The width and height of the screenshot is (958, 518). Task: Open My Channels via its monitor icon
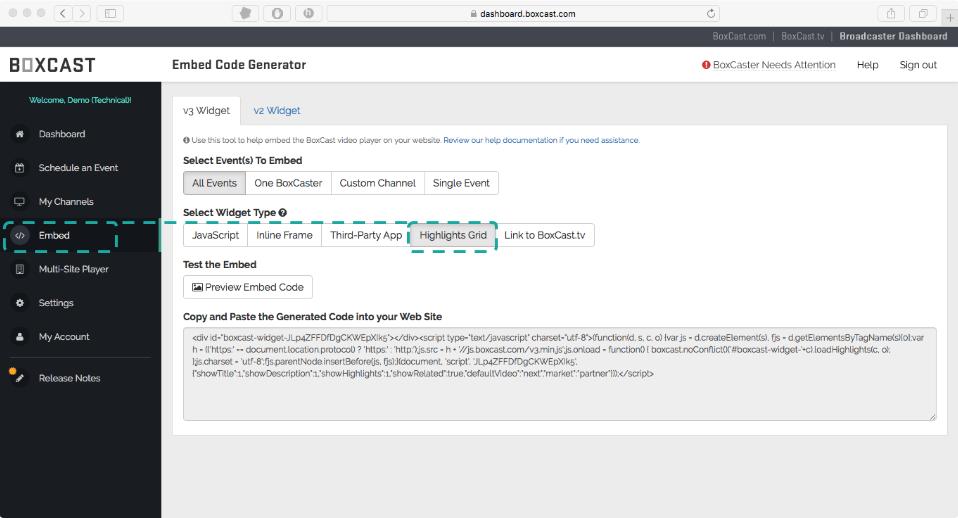(19, 202)
